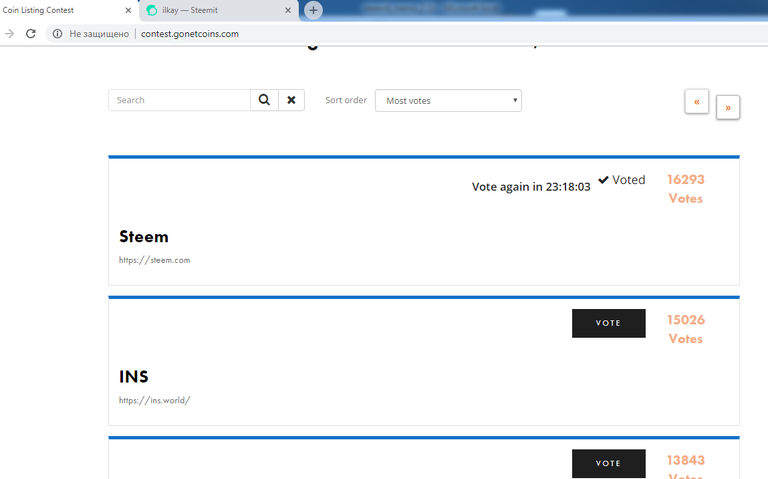Click the magnifier search icon button

click(264, 100)
